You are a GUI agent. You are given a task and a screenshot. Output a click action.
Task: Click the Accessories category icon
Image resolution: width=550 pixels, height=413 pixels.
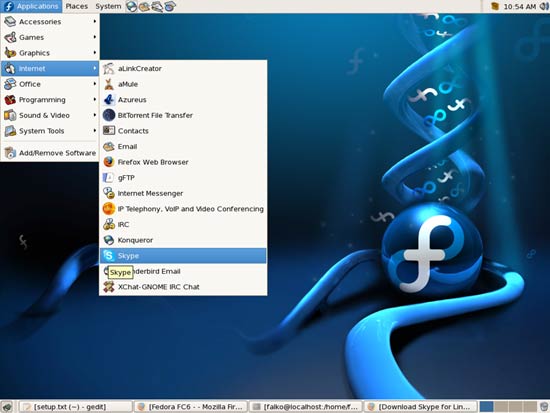[x=10, y=22]
